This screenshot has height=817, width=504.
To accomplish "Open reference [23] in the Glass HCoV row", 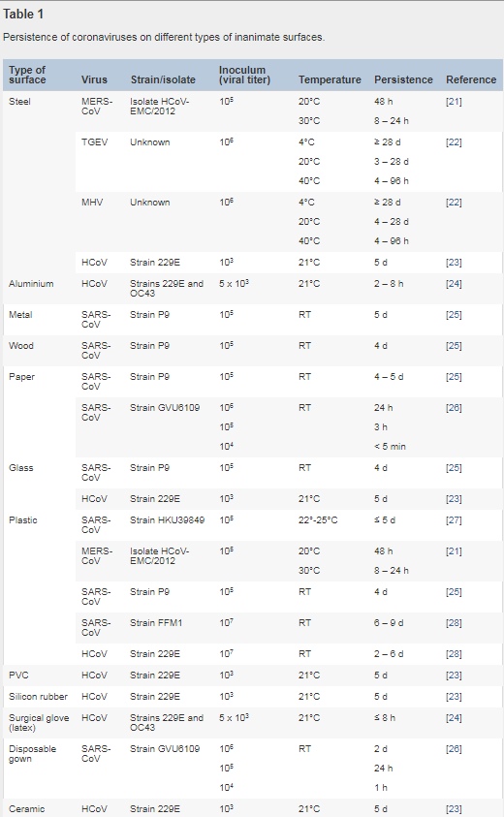I will tap(454, 499).
